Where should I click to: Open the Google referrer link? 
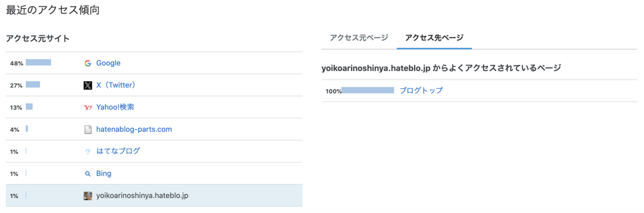coord(108,63)
